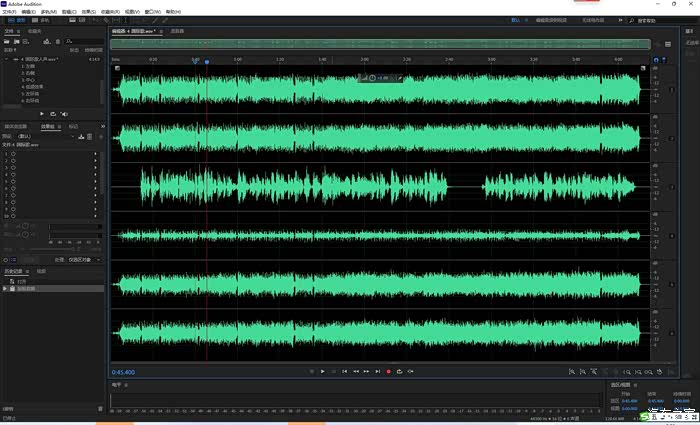The height and width of the screenshot is (425, 700).
Task: Jump to next marker with skip-forward button
Action: [x=378, y=371]
